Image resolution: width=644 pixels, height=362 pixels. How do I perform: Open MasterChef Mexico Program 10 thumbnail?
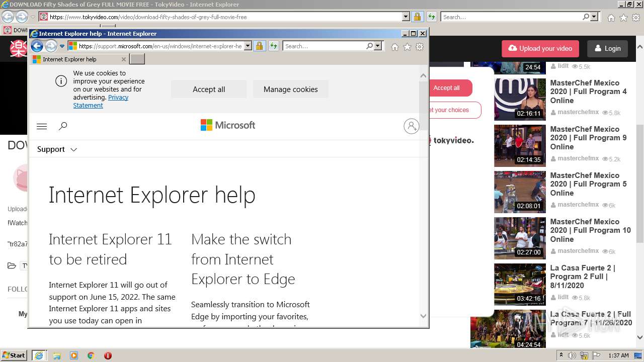pyautogui.click(x=520, y=238)
